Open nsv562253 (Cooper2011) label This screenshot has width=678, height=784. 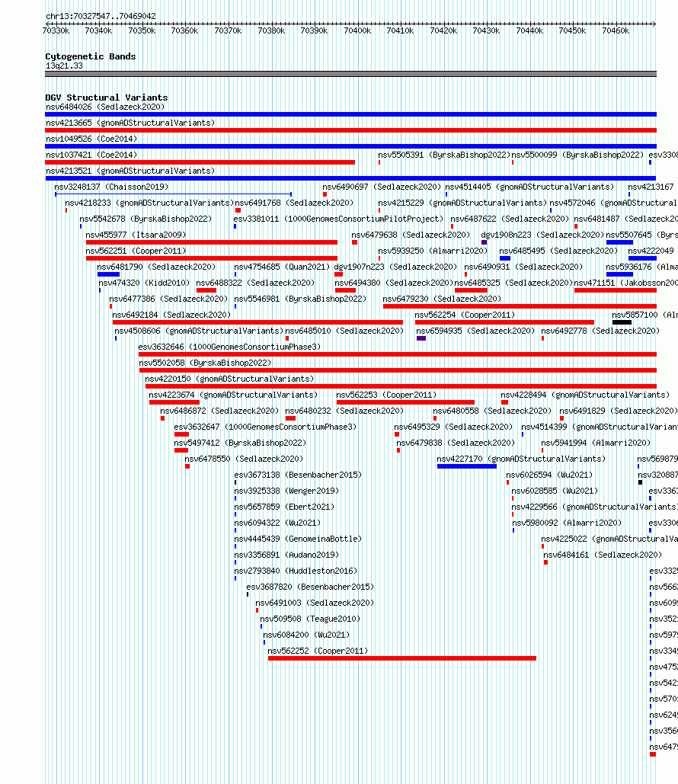(x=386, y=395)
